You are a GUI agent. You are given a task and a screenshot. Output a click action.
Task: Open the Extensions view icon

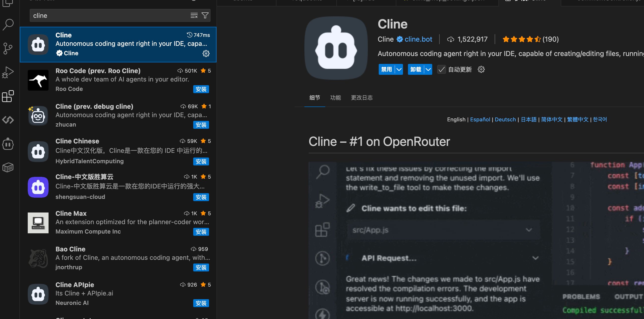click(x=8, y=96)
